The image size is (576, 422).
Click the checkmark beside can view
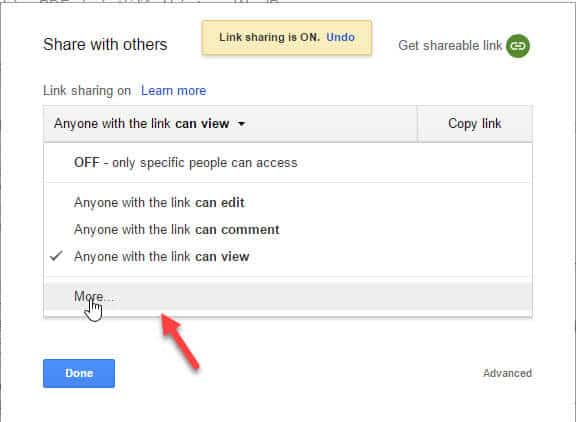[56, 256]
